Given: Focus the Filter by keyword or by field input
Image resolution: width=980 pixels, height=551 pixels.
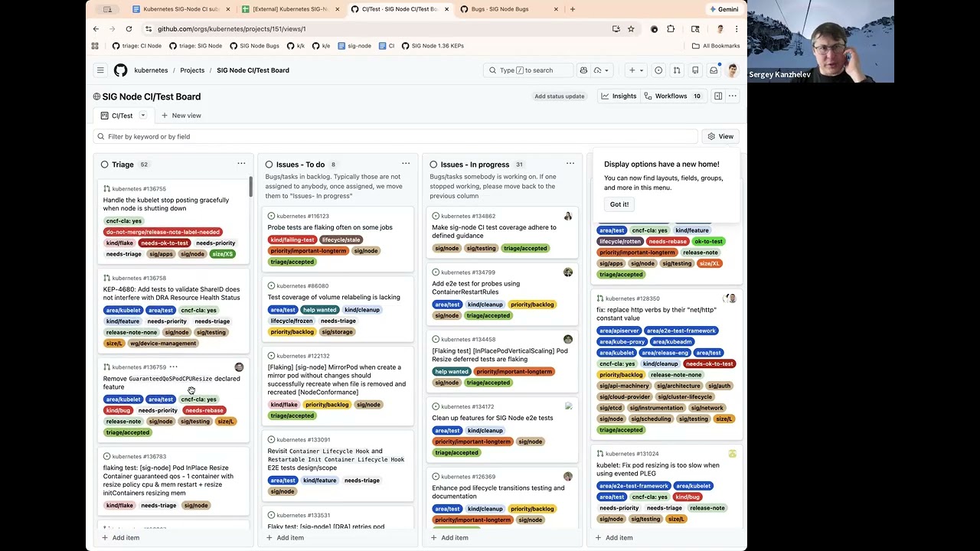Looking at the screenshot, I should tap(395, 136).
